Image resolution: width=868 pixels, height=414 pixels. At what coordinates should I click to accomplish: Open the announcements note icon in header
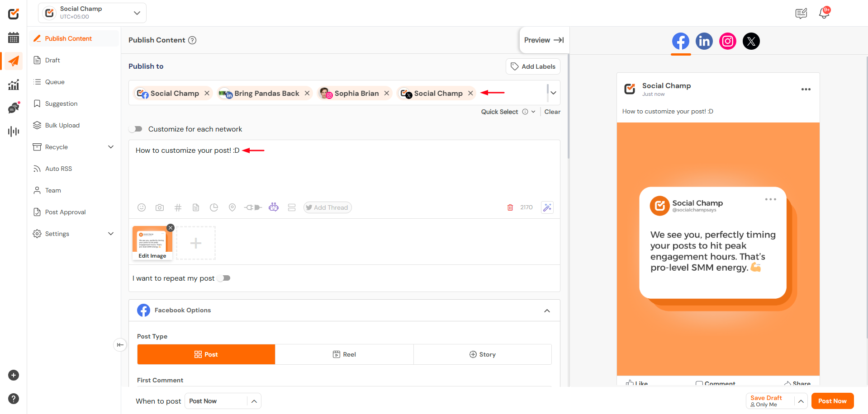click(801, 14)
